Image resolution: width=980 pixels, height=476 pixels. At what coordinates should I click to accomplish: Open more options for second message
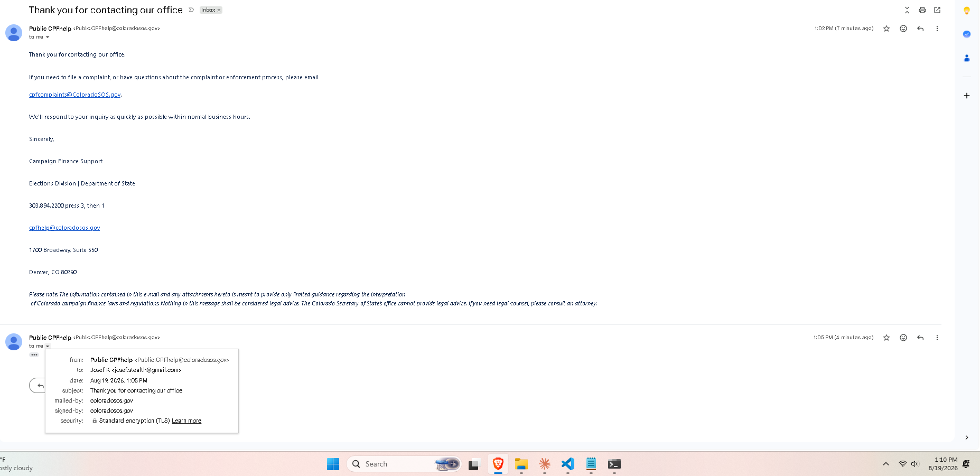pyautogui.click(x=937, y=338)
